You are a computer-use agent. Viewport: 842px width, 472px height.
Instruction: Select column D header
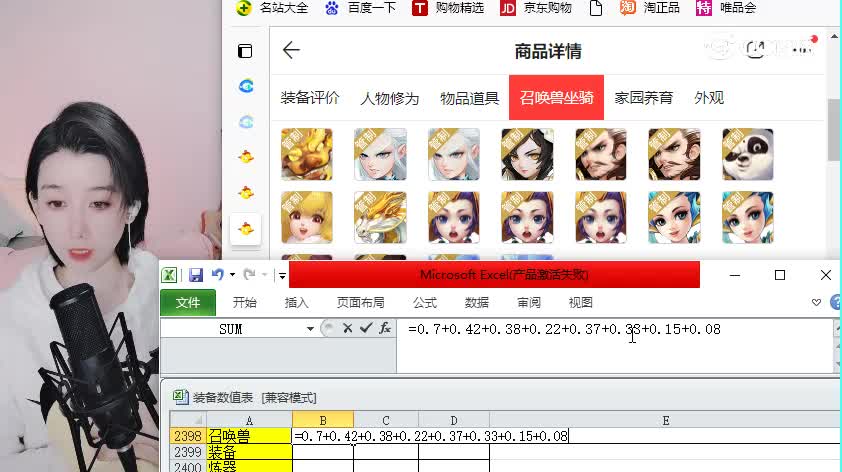[454, 420]
